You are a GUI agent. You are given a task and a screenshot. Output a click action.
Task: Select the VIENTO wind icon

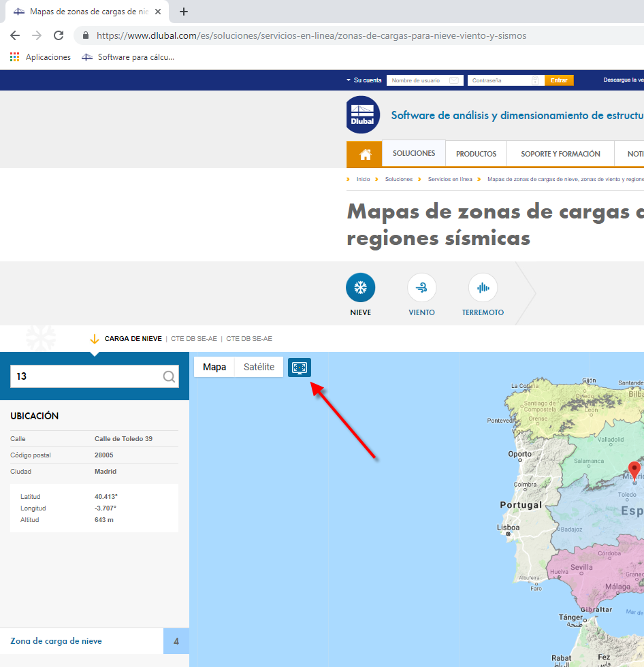coord(421,287)
